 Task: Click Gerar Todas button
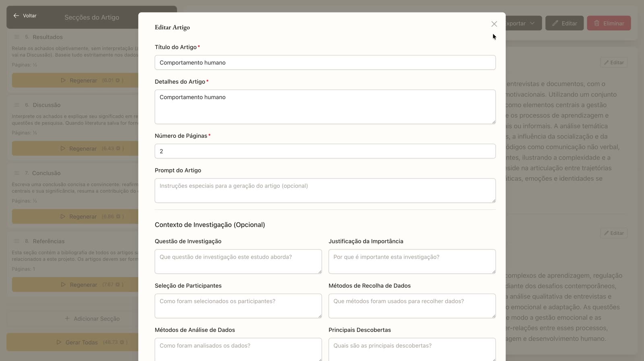click(72, 342)
